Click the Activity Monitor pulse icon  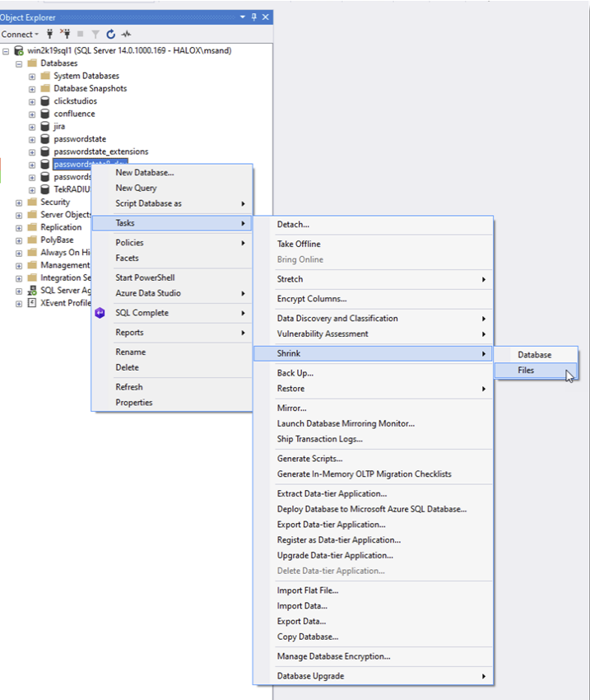point(127,34)
